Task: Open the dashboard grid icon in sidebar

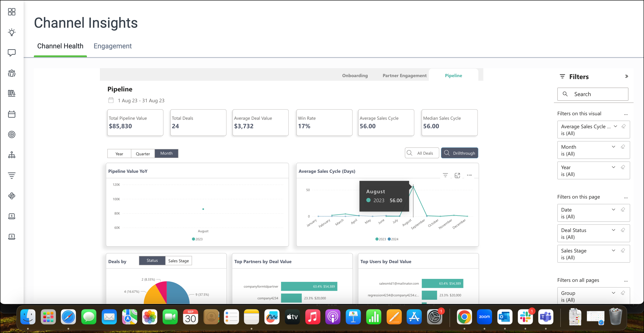Action: click(11, 12)
